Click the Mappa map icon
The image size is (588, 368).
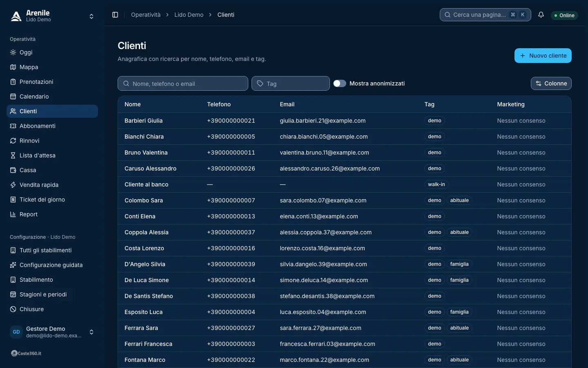pyautogui.click(x=13, y=67)
